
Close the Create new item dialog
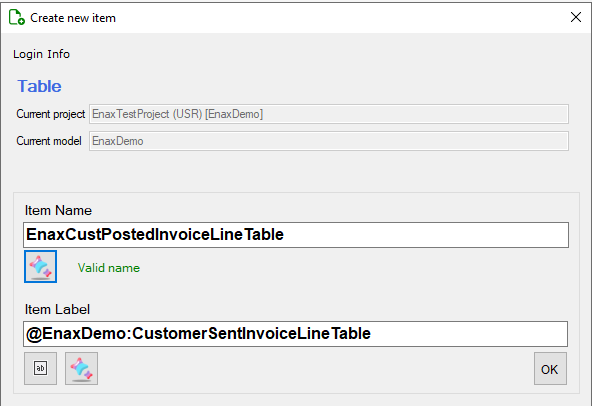576,17
